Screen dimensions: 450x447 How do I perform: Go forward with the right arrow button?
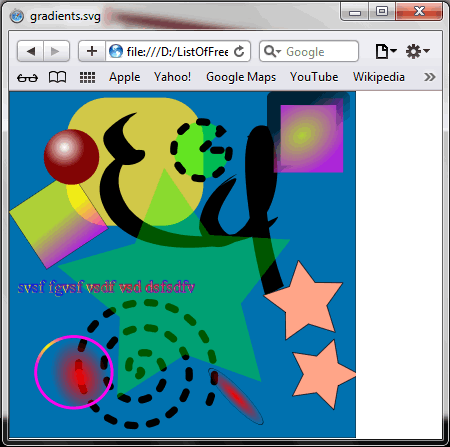coord(56,51)
